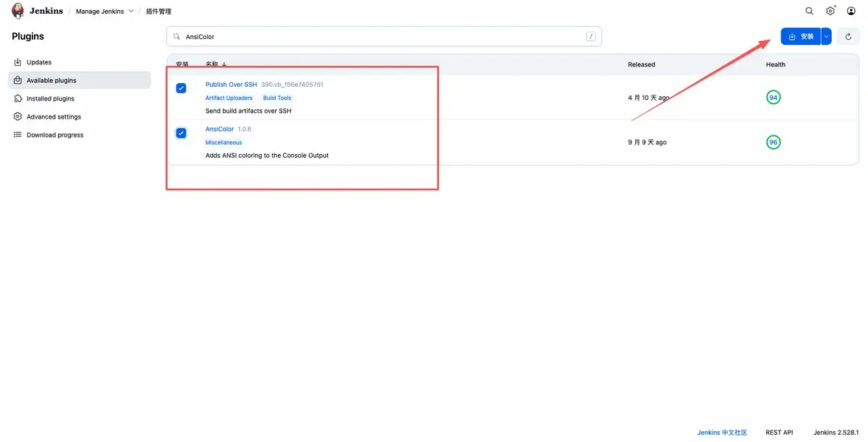Click health score 96 badge
This screenshot has height=442, width=868.
[773, 143]
